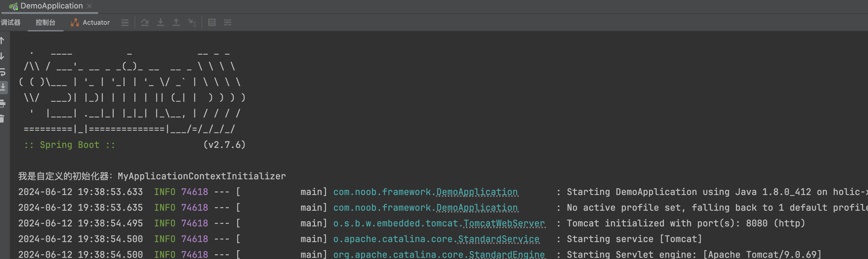Screen dimensions: 868x259
Task: Click 'MyApplicationContextInitializer' in the console
Action: (202, 176)
